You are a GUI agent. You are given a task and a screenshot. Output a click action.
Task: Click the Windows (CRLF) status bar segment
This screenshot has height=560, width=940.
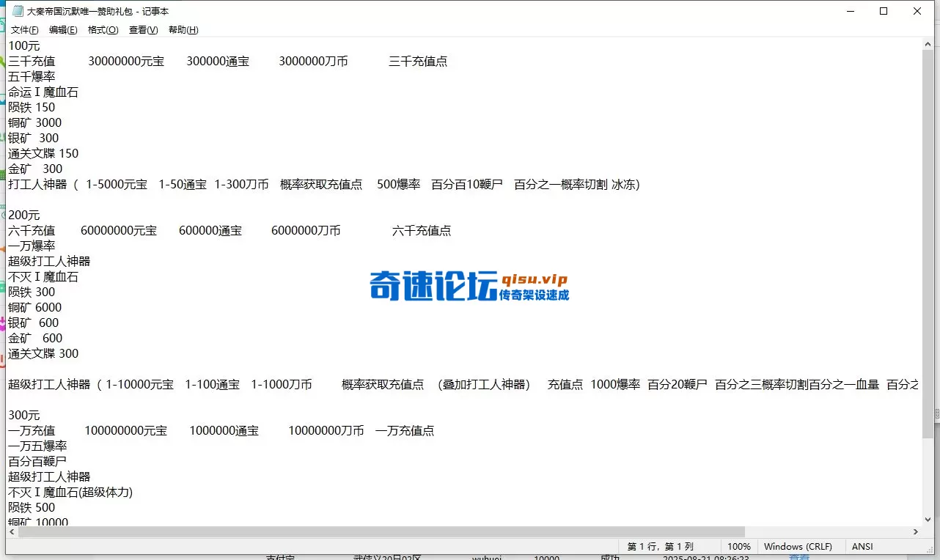(x=798, y=546)
